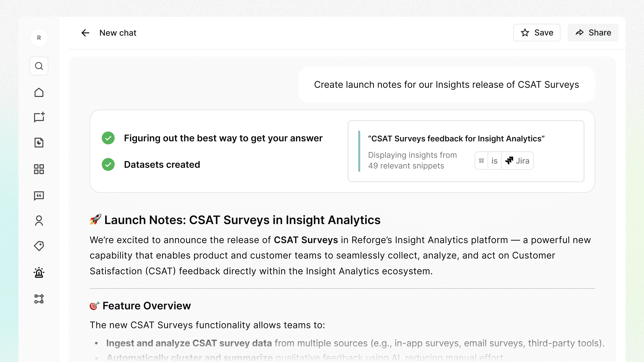Screen dimensions: 644x362
Task: Open the workflow nodes icon
Action: coord(39,299)
